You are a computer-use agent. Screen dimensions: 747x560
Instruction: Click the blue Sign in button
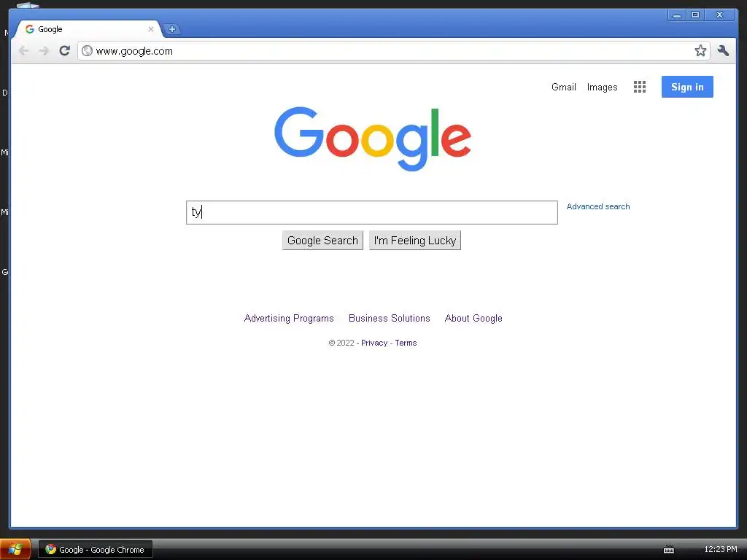pos(687,87)
